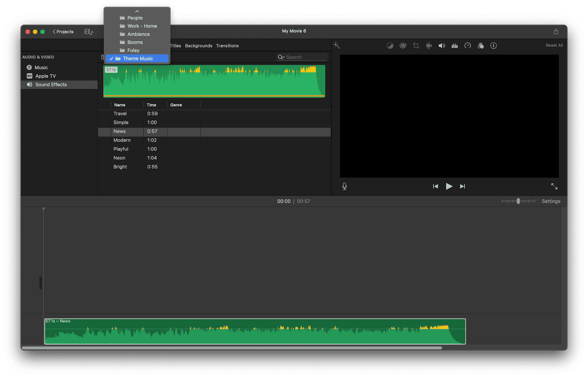
Task: Expand the Booms sound folder
Action: 135,42
